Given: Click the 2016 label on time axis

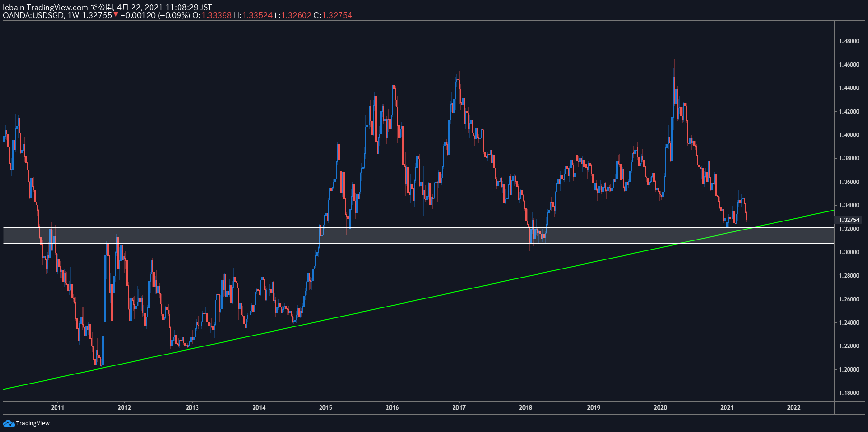Looking at the screenshot, I should [392, 407].
